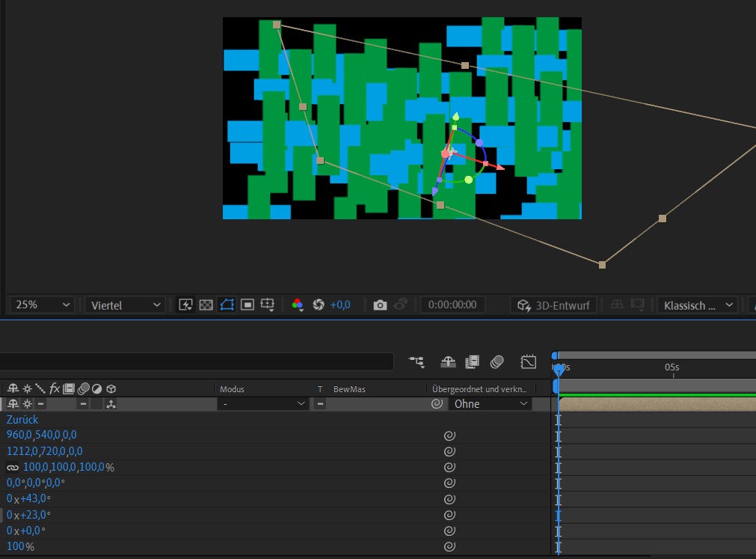
Task: Toggle the 3D-Entwurf button
Action: point(553,305)
